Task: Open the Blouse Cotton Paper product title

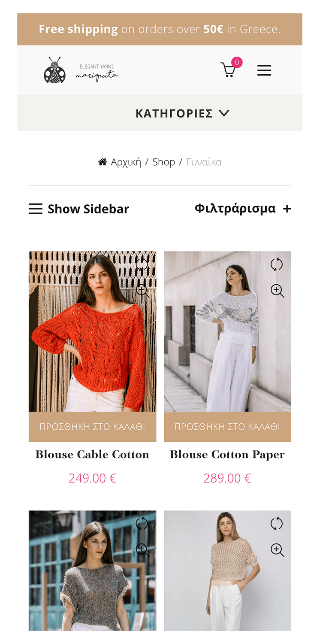Action: [227, 454]
